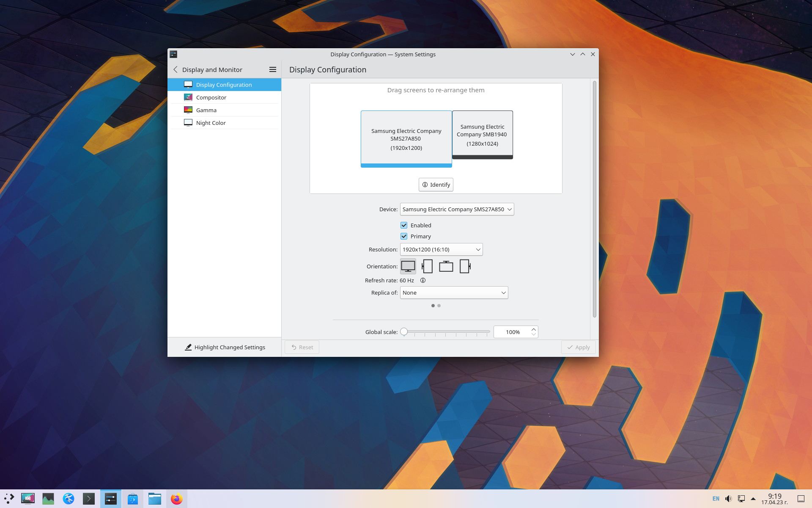Select the normal landscape orientation icon
812x508 pixels.
tap(408, 266)
